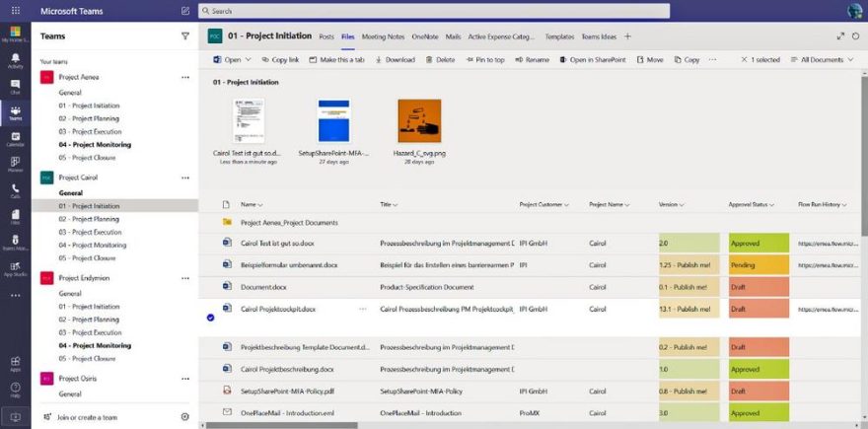Viewport: 868px width, 429px height.
Task: Open the Calendar app icon
Action: click(15, 137)
